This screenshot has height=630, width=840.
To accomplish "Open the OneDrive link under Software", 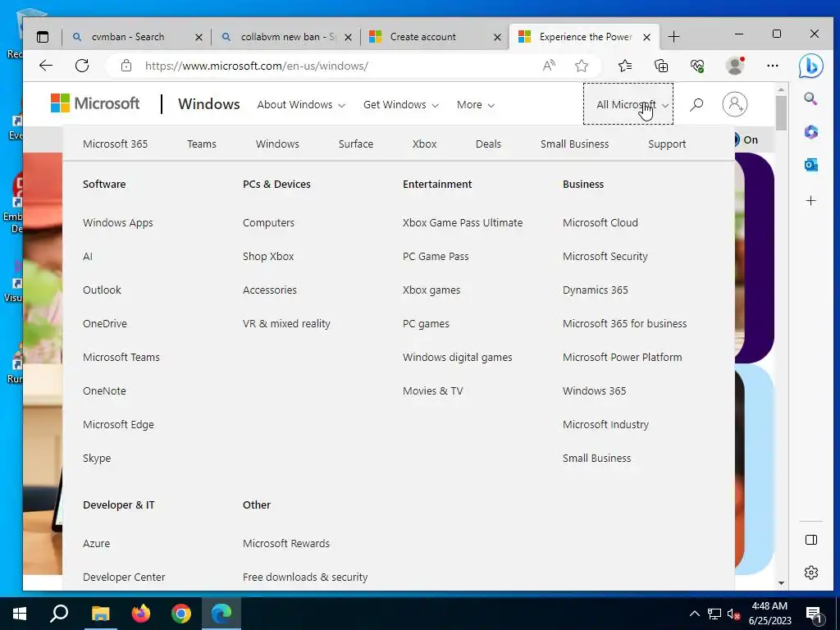I will point(105,323).
